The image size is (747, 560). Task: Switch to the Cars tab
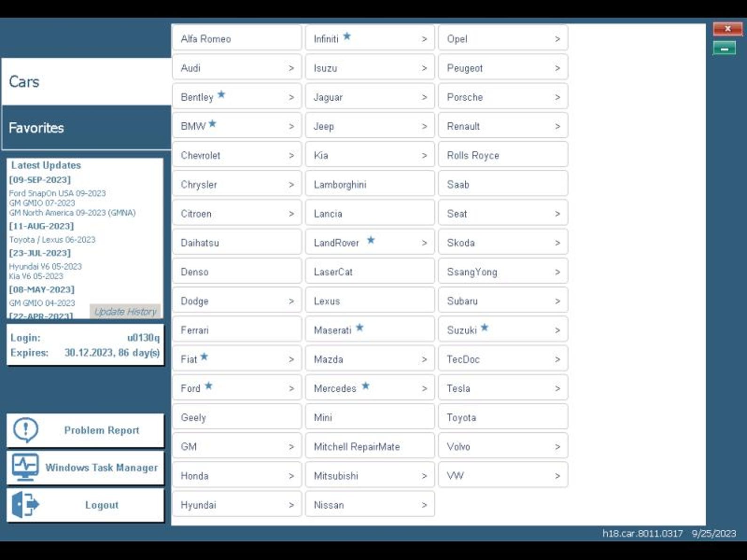coord(87,82)
